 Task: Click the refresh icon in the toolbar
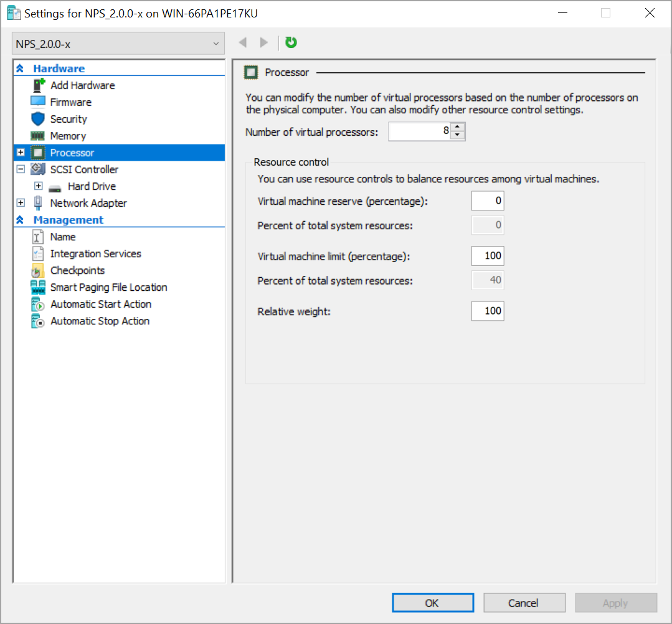[291, 42]
